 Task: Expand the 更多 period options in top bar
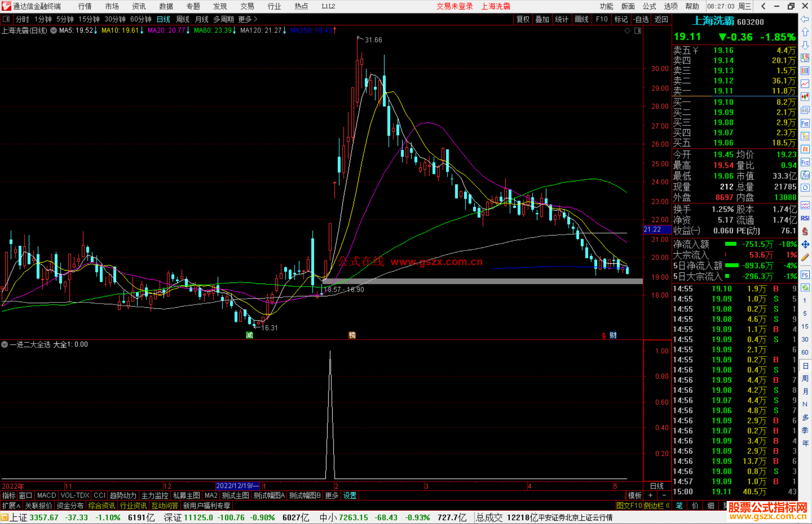248,19
